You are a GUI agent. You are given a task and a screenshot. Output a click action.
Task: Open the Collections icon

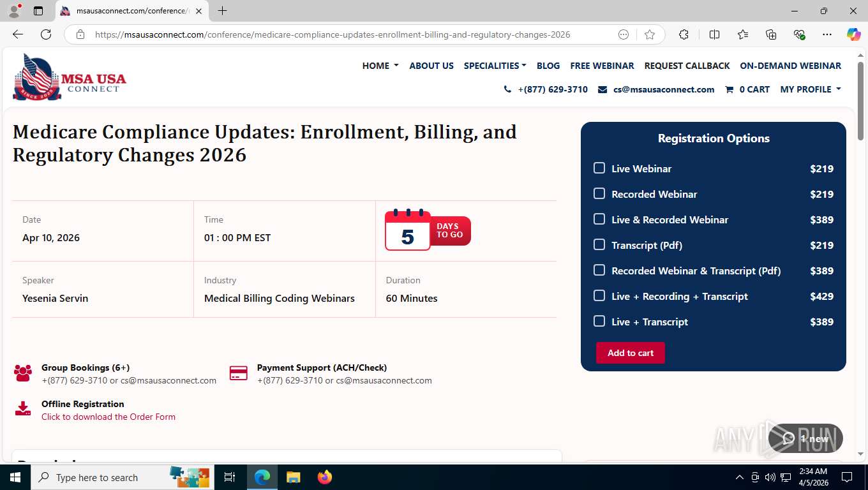point(771,34)
